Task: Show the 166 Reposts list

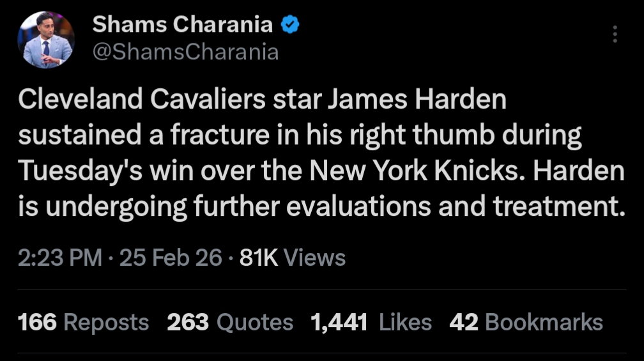Action: (x=84, y=322)
